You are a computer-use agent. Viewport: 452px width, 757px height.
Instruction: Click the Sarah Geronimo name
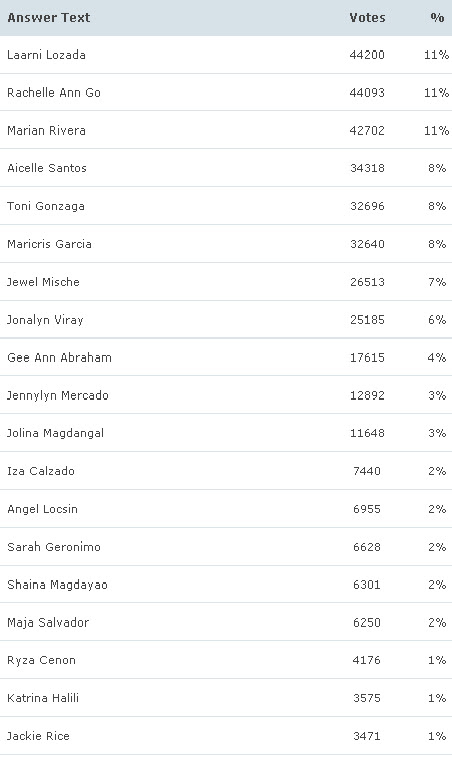pos(54,547)
